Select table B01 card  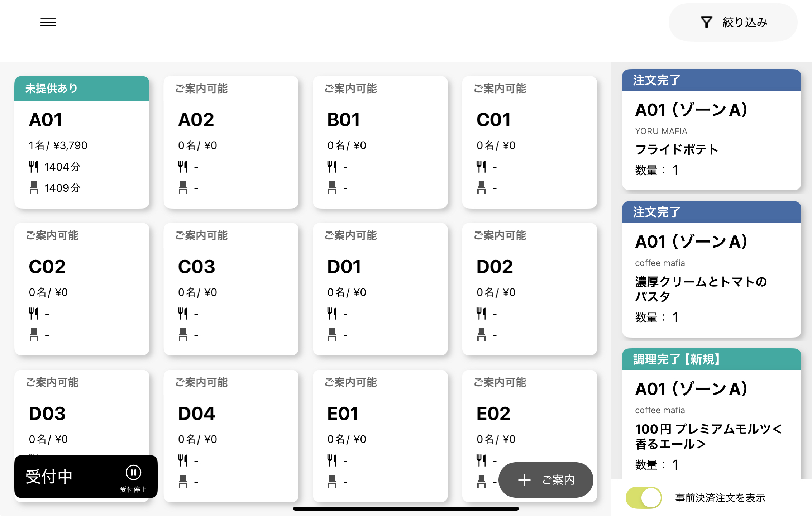click(380, 142)
